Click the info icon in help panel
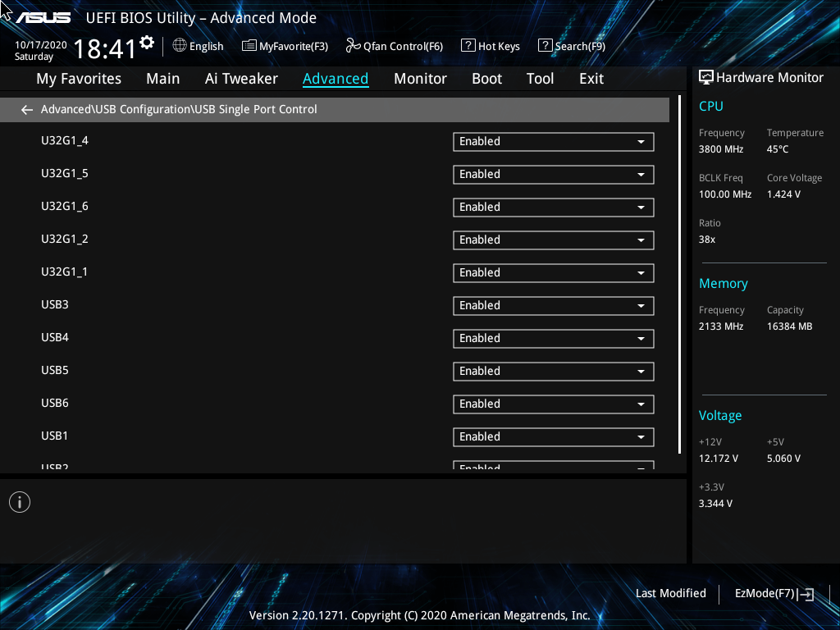 coord(20,502)
